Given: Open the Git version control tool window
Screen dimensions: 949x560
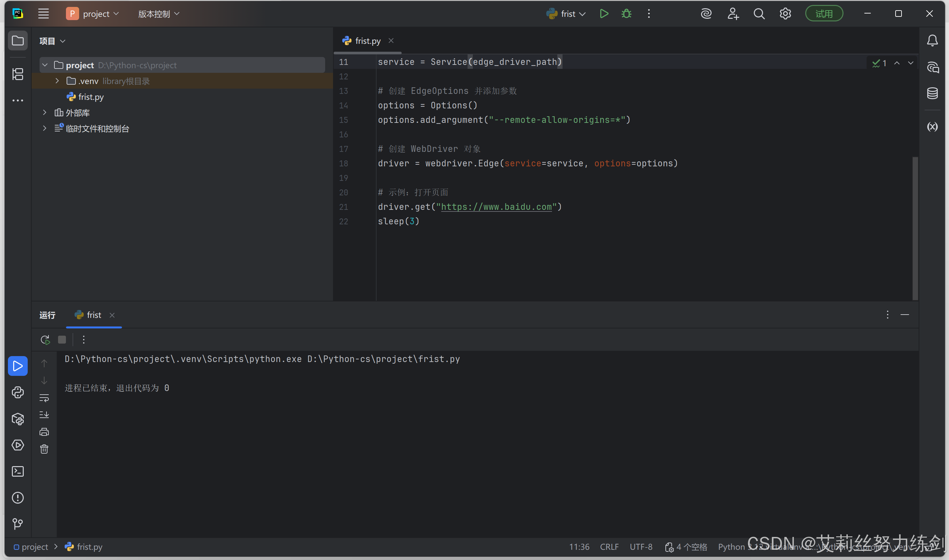Looking at the screenshot, I should 18,524.
